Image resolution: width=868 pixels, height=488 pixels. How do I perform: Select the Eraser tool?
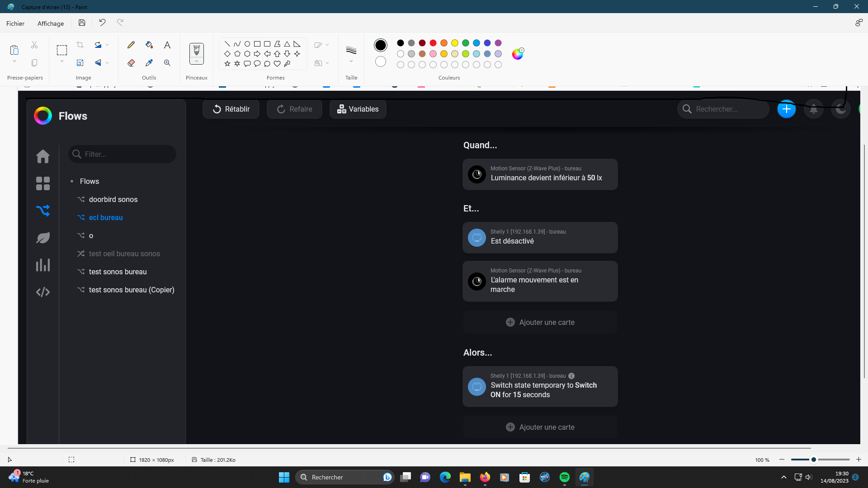click(x=131, y=63)
